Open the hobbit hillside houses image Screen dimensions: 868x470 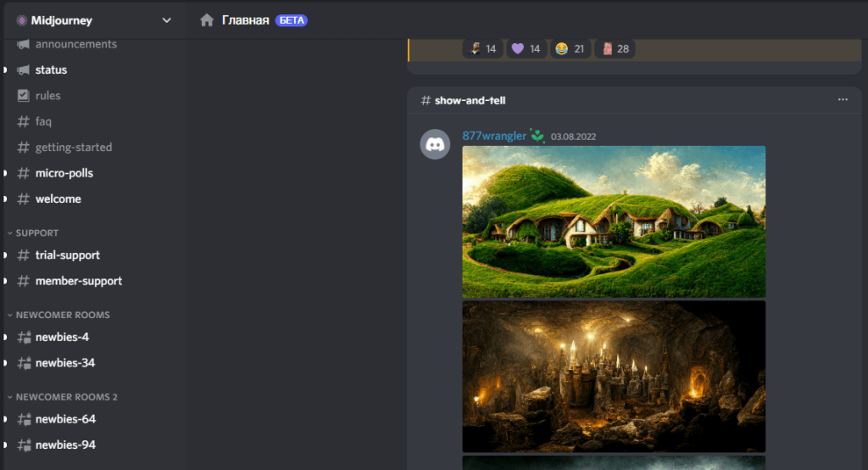[613, 221]
